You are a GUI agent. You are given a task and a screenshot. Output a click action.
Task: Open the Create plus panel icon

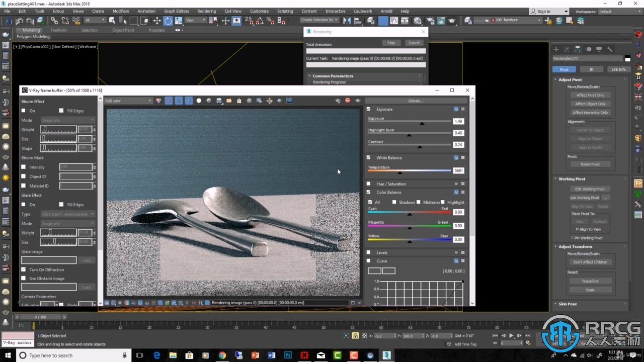tap(556, 49)
